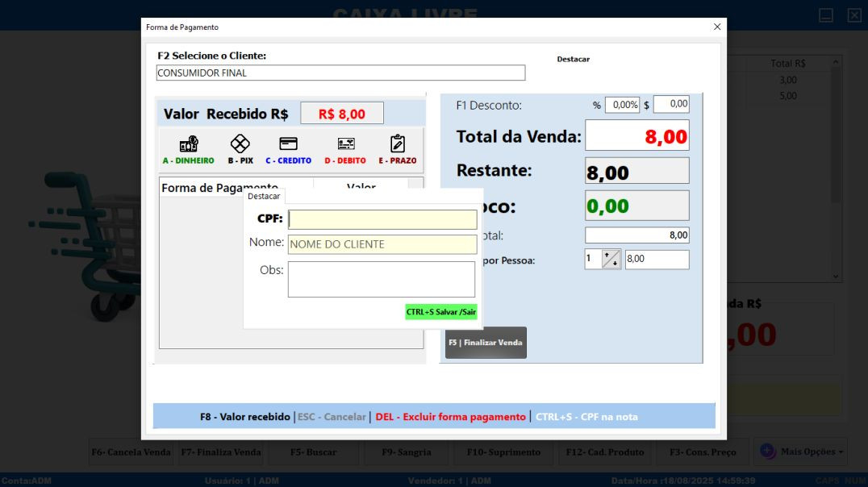Click the discount percentage field
The image size is (868, 487).
622,105
